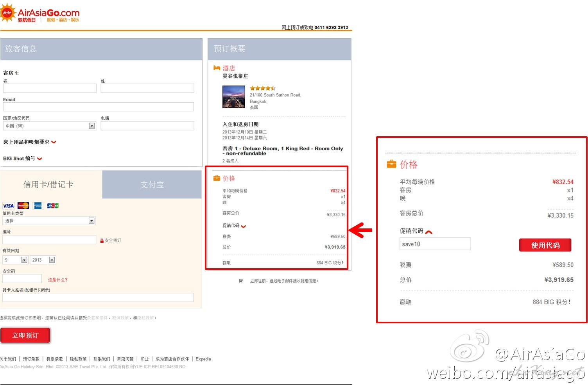Click the phone number 0411 6292 3913
This screenshot has height=385, width=588.
click(331, 27)
